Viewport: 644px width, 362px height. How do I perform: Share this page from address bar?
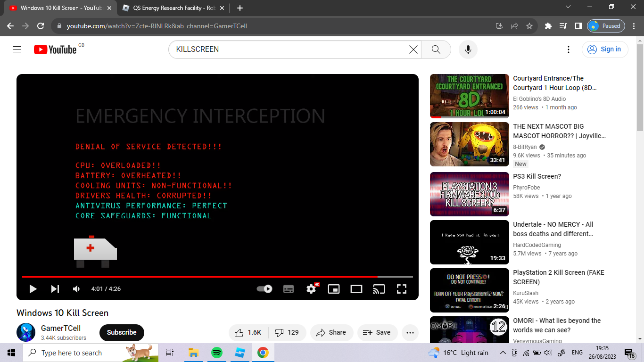(514, 26)
